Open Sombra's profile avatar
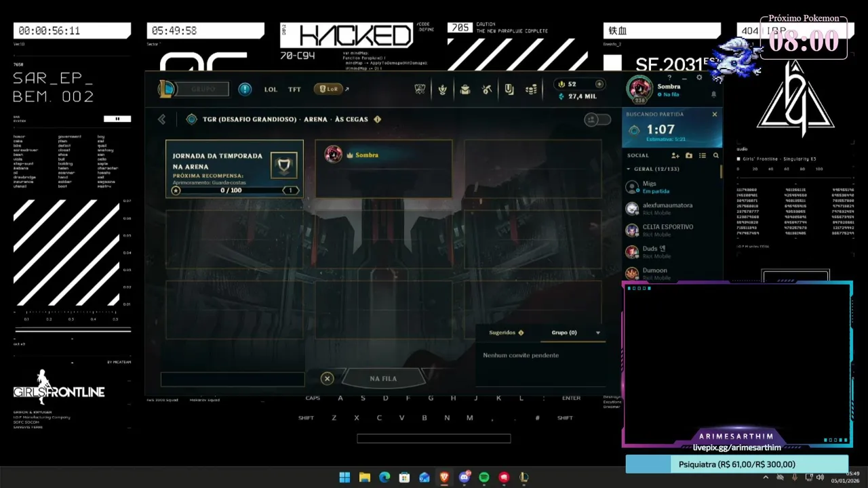 (x=639, y=89)
